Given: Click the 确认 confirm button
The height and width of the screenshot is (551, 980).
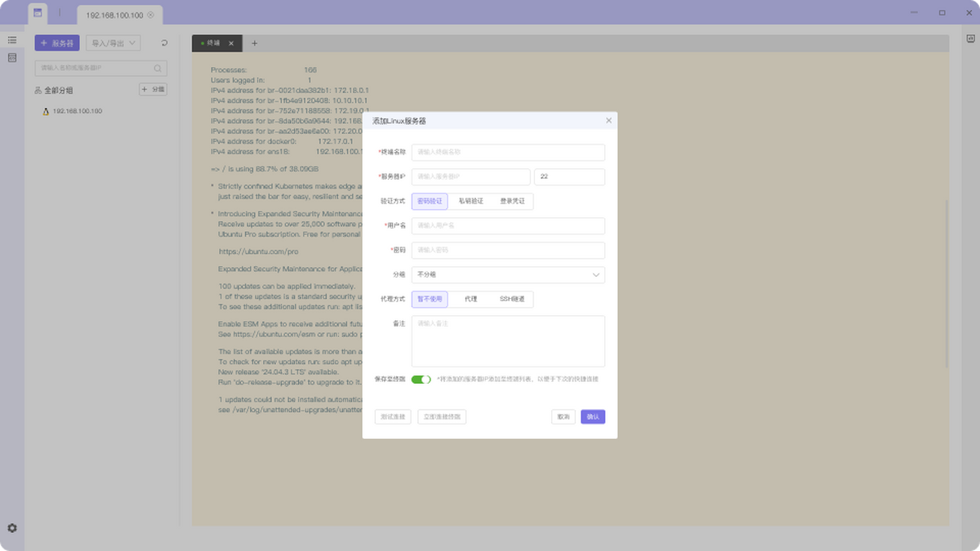Looking at the screenshot, I should (x=593, y=416).
